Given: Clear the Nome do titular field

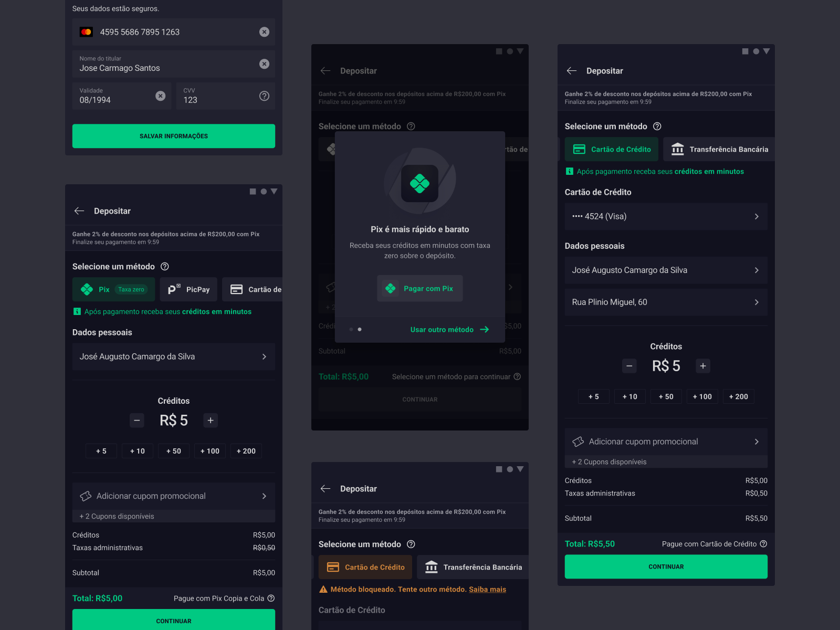Looking at the screenshot, I should tap(265, 64).
